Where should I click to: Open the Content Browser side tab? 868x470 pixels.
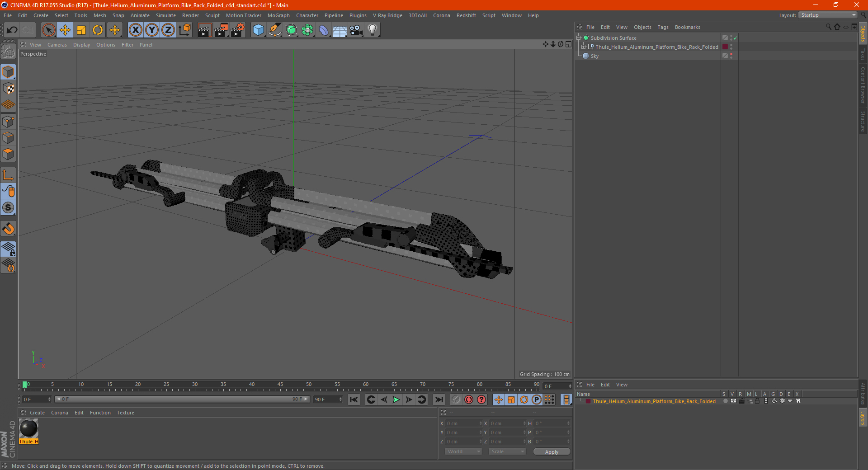click(863, 85)
